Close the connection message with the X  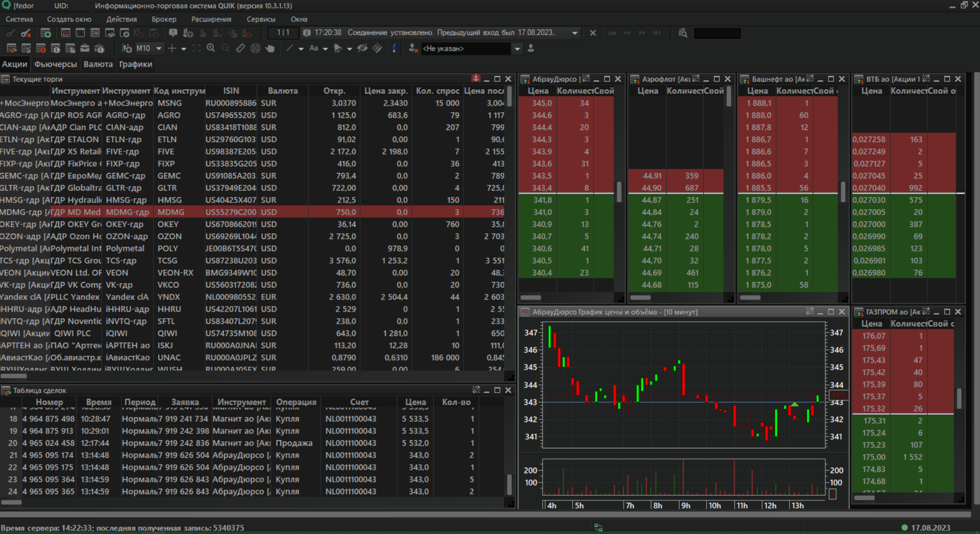coord(593,33)
